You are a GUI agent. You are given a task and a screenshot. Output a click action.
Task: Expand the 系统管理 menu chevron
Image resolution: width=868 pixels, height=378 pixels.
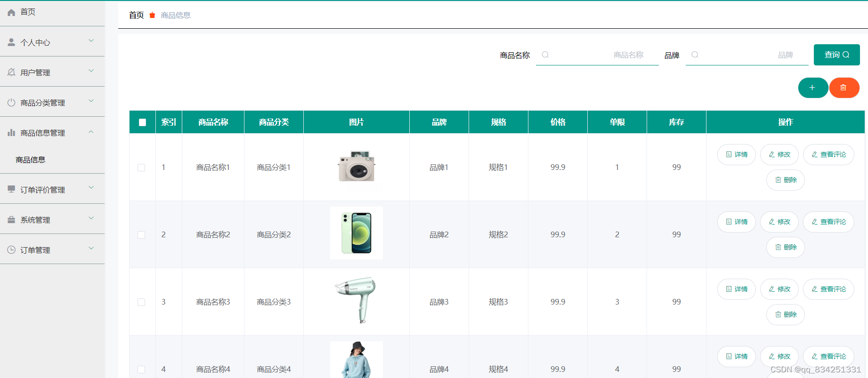pos(91,218)
